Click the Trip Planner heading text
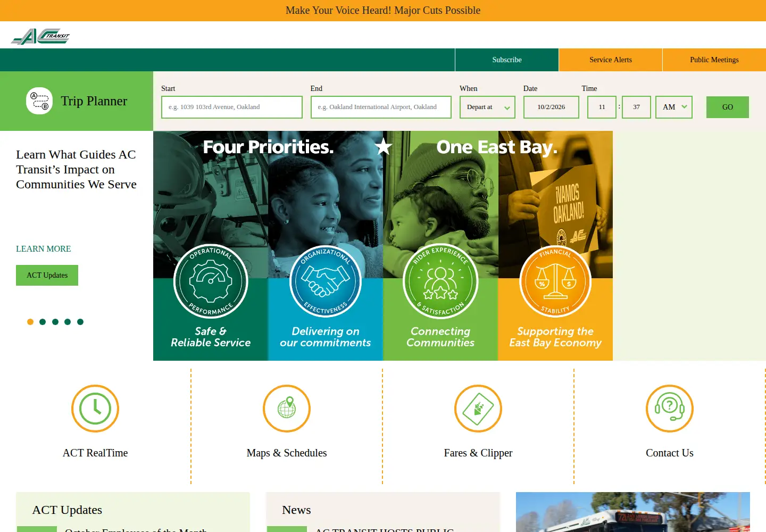This screenshot has width=766, height=532. click(94, 101)
